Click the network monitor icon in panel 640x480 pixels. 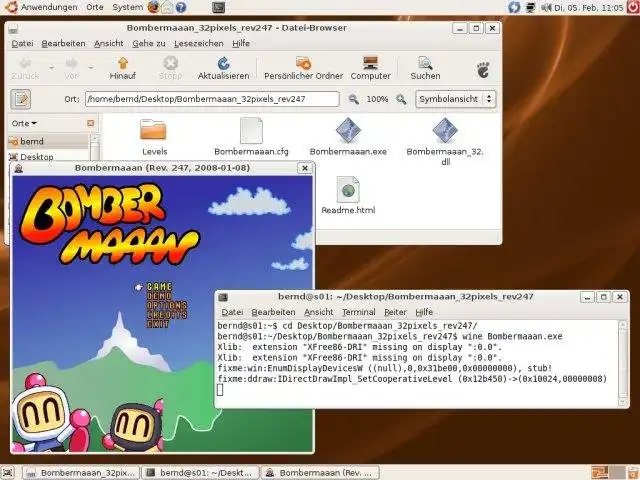(x=530, y=7)
